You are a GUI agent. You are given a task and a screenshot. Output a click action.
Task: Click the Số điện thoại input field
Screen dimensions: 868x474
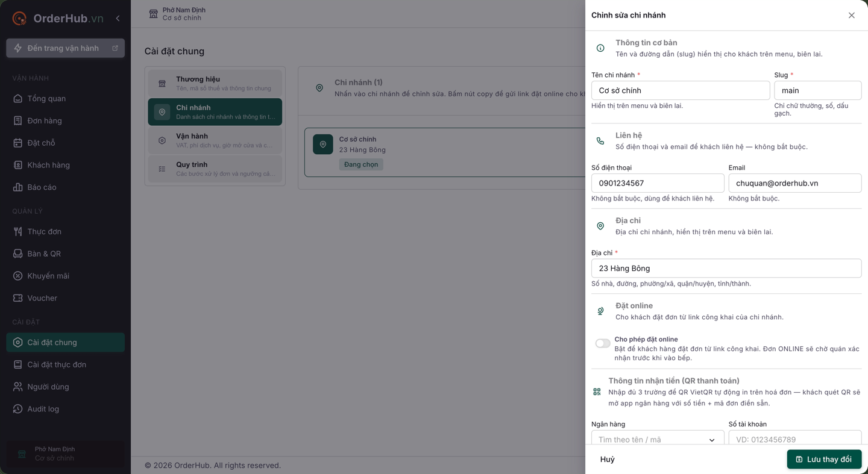coord(658,183)
